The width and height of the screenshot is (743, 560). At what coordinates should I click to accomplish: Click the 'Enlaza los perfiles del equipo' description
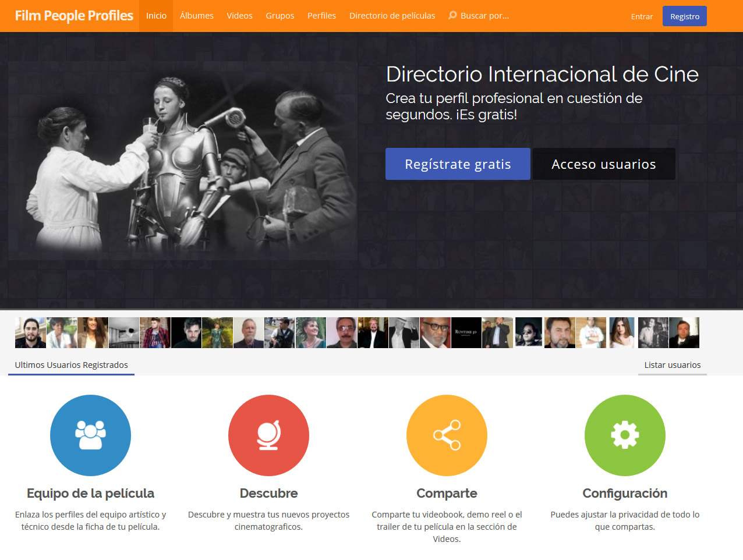pyautogui.click(x=90, y=520)
